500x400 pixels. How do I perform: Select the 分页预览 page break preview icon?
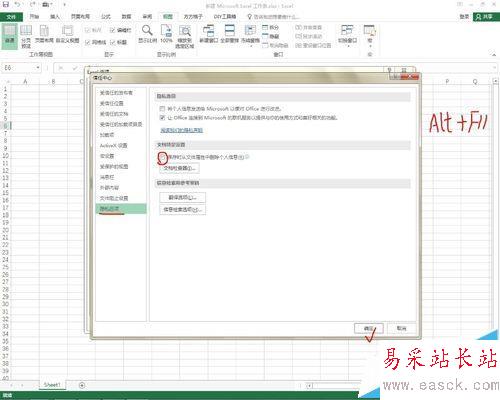point(26,31)
